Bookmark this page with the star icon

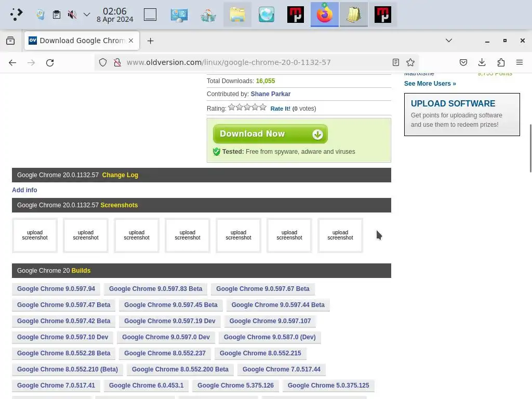point(410,62)
